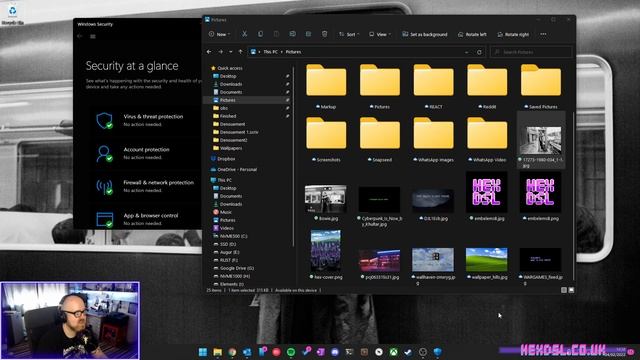
Task: Click the file list vertical scrollbar
Action: (573, 196)
